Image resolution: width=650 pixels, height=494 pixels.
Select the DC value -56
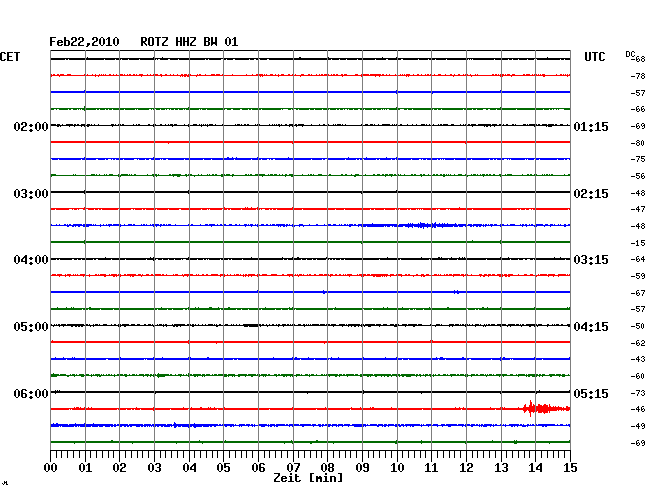point(638,176)
